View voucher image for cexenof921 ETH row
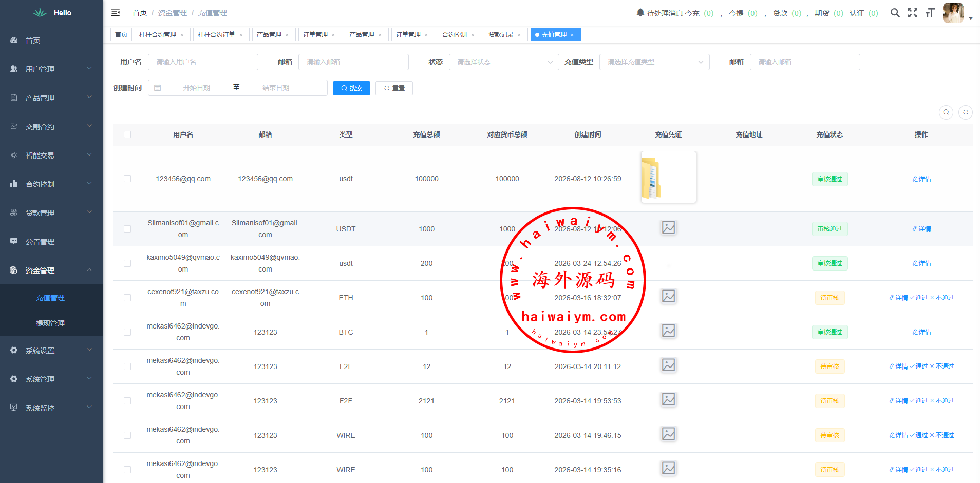This screenshot has width=980, height=483. coord(668,296)
